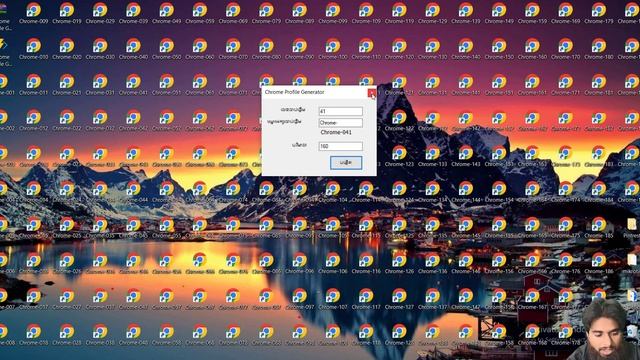640x360 pixels.
Task: Select the Chrome-011 desktop shortcut
Action: (33, 84)
